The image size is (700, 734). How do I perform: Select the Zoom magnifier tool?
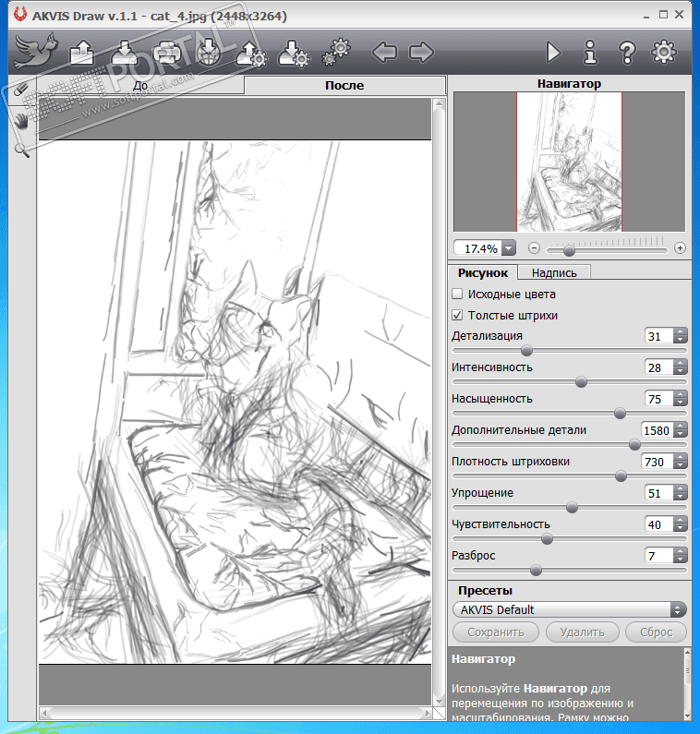click(21, 150)
